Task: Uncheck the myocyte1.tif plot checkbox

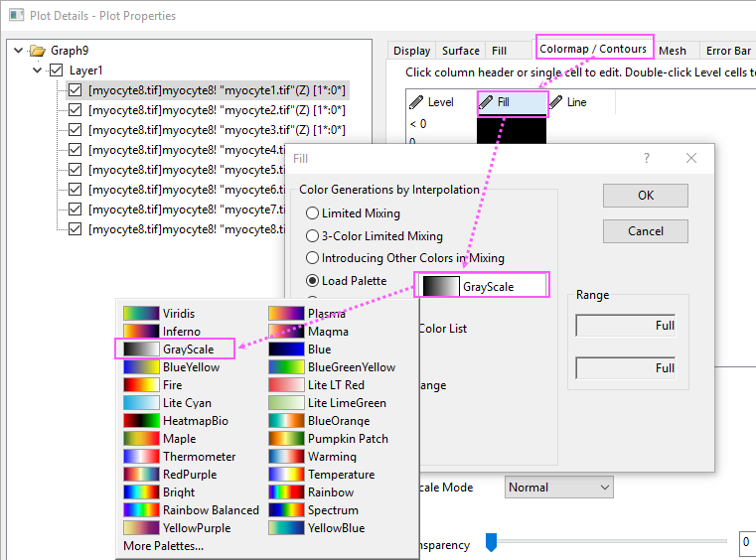Action: pos(75,90)
